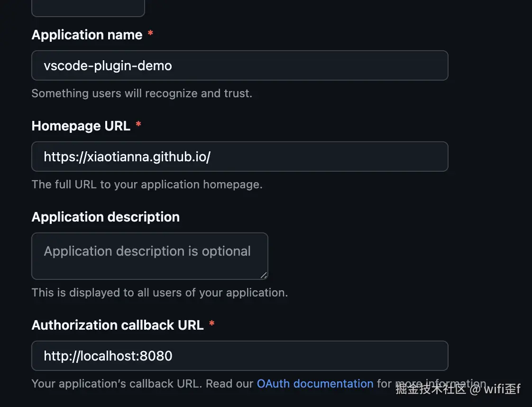This screenshot has height=407, width=532.
Task: Click the red asterisk beside Homepage URL
Action: [x=138, y=125]
